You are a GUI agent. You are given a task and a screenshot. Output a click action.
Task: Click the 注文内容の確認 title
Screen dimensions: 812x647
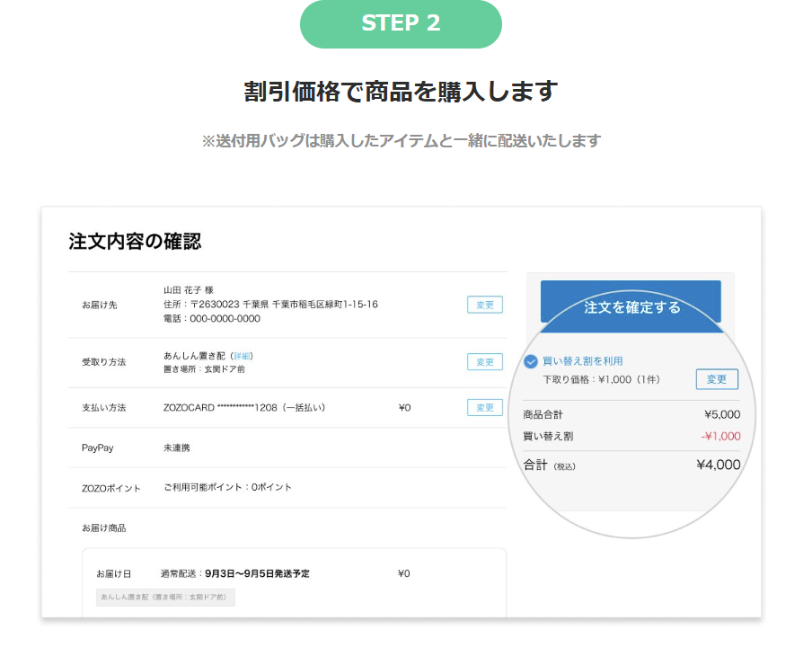coord(135,241)
